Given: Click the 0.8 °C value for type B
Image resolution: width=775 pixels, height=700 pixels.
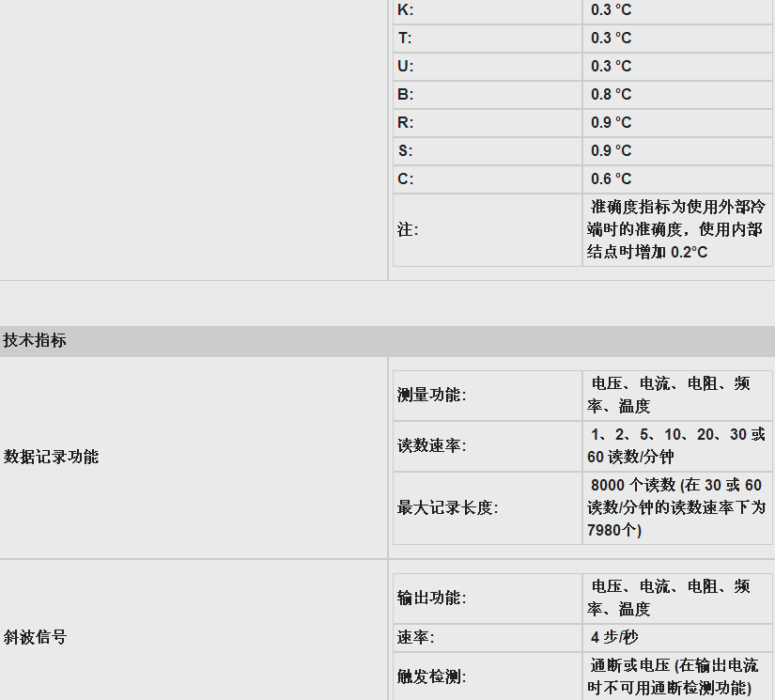Looking at the screenshot, I should tap(612, 94).
